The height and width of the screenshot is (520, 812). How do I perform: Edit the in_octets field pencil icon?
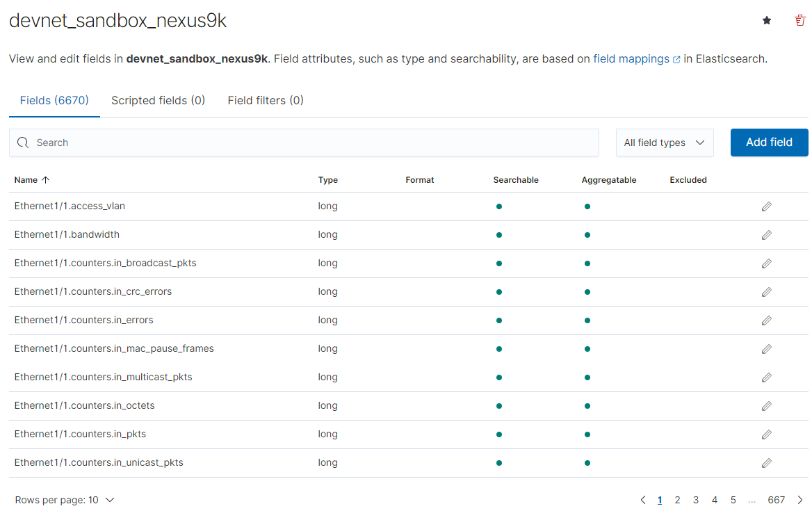(x=766, y=406)
